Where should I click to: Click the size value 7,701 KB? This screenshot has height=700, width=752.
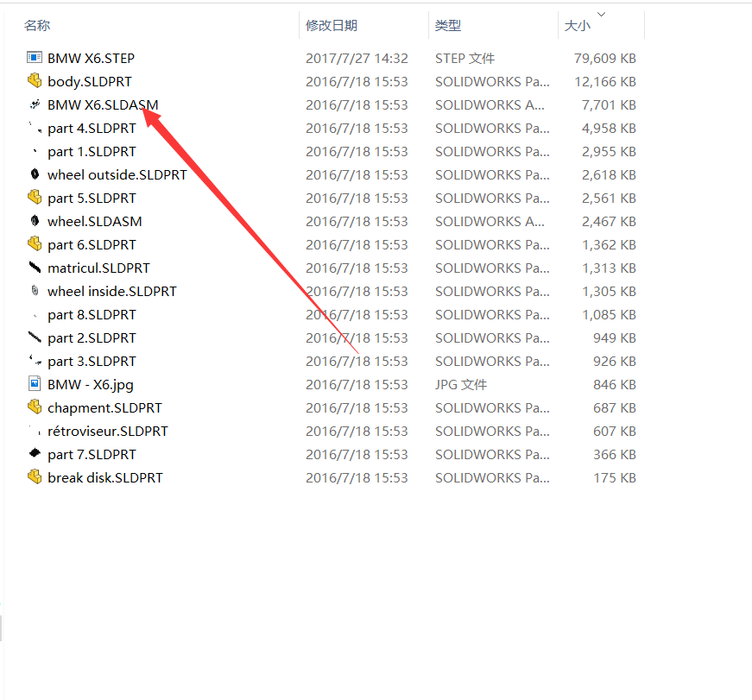609,105
